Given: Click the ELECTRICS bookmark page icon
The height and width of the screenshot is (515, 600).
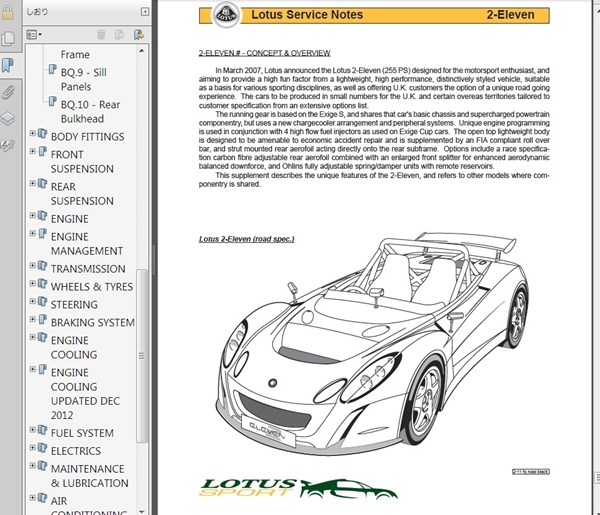Looking at the screenshot, I should click(42, 448).
